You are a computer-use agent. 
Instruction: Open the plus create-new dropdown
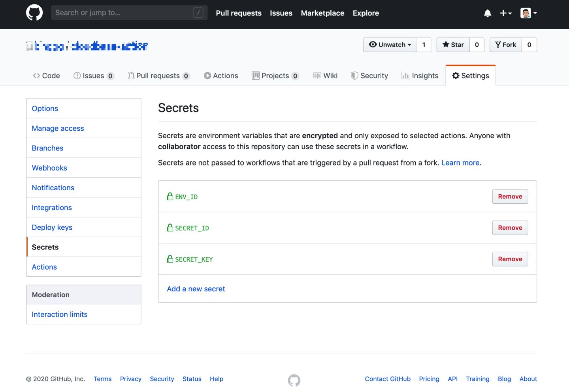click(505, 13)
